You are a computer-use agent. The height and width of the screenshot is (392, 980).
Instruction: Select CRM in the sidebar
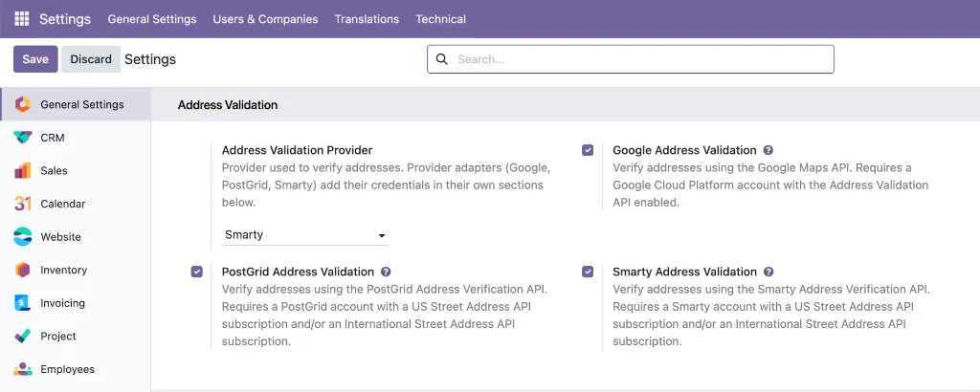point(76,138)
